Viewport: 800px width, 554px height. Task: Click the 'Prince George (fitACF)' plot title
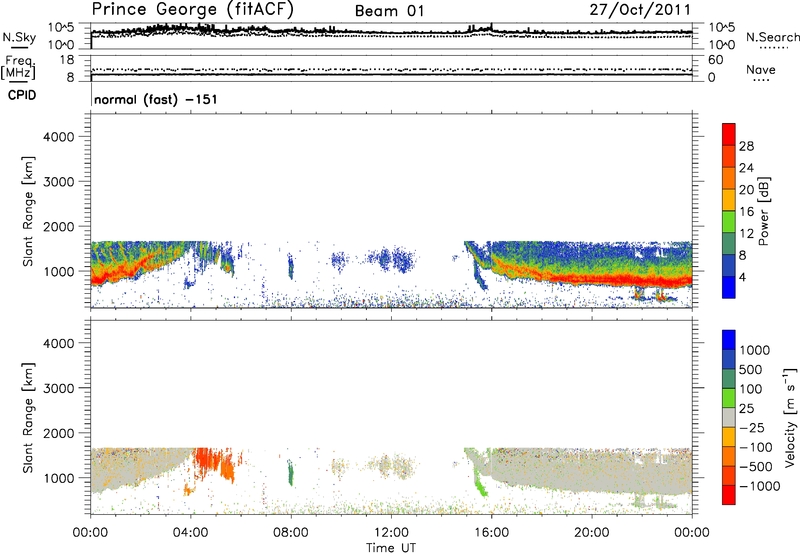click(x=192, y=10)
